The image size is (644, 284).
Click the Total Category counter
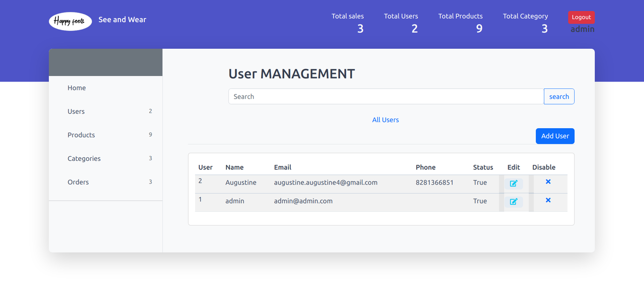(525, 23)
